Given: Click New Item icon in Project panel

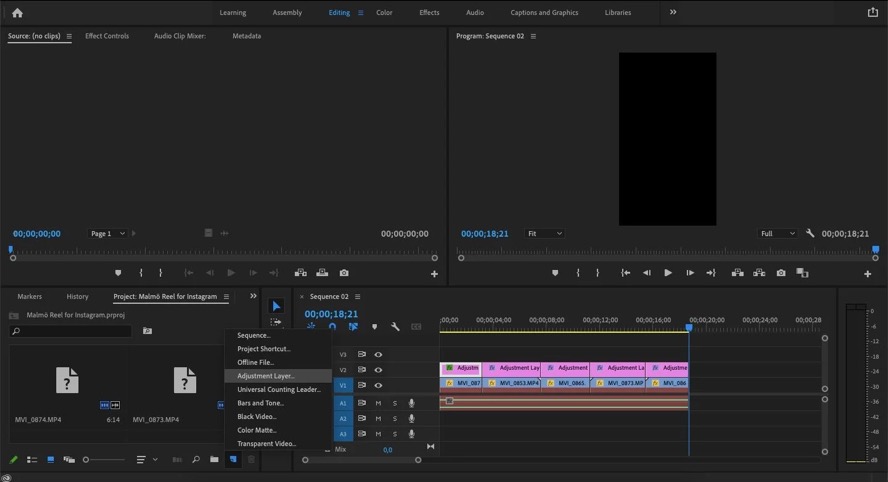Looking at the screenshot, I should [233, 459].
